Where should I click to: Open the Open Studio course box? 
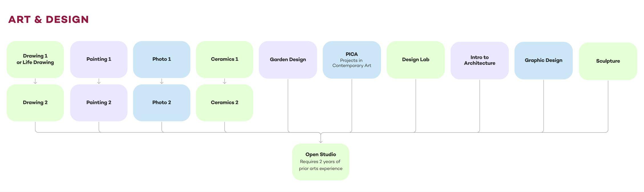[321, 162]
